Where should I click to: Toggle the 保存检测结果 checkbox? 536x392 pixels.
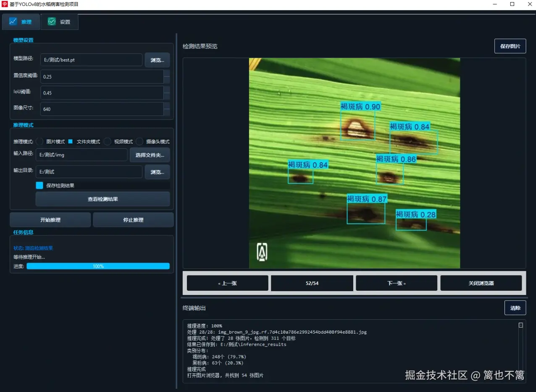pos(39,185)
